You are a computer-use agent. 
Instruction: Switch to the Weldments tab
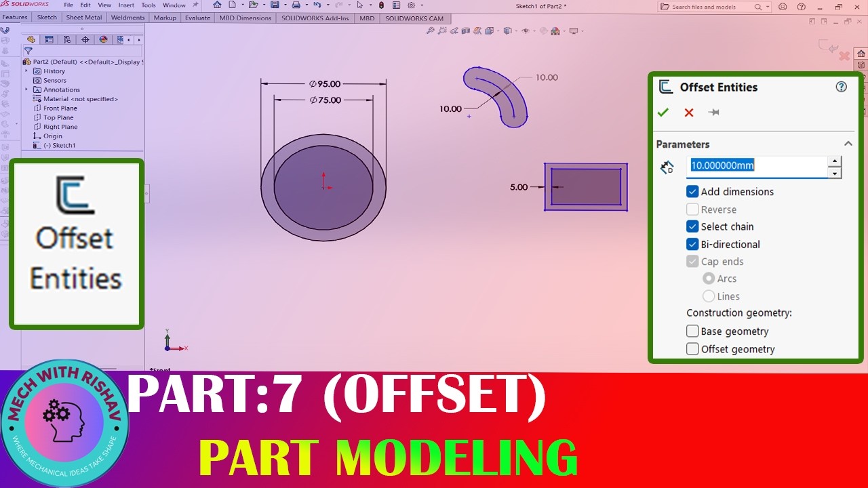pyautogui.click(x=127, y=18)
